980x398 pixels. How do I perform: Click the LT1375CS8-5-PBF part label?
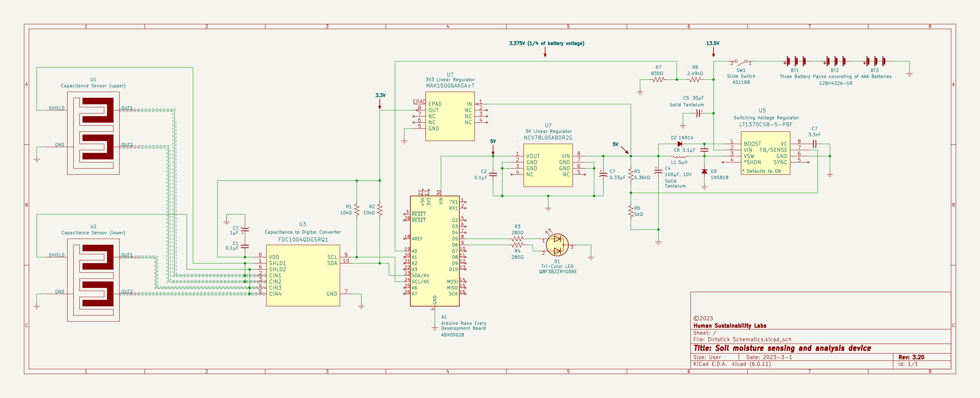(766, 125)
